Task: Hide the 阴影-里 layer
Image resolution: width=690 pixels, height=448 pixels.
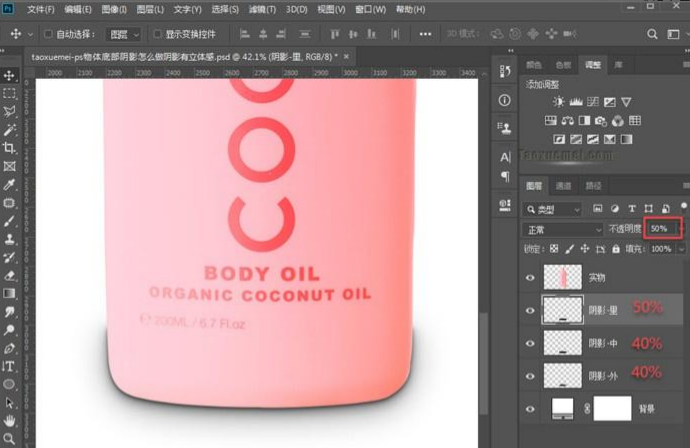Action: point(530,311)
